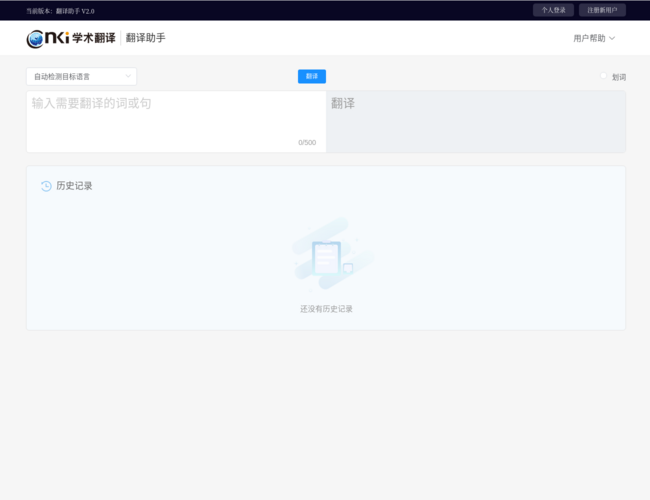This screenshot has height=500, width=650.
Task: Click the 还没有历史记录 message
Action: pyautogui.click(x=326, y=309)
